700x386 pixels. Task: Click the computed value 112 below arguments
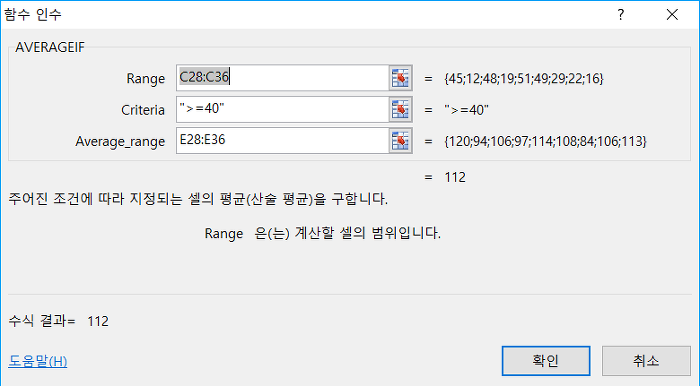tap(455, 178)
